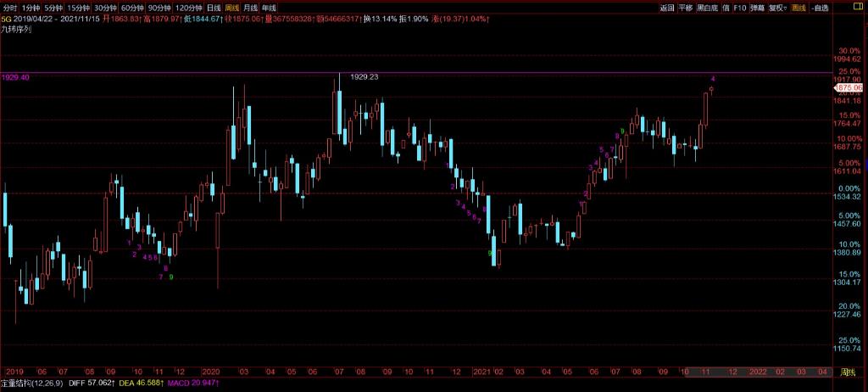Enable the 平移 pan mode
The width and height of the screenshot is (868, 392).
pos(685,8)
